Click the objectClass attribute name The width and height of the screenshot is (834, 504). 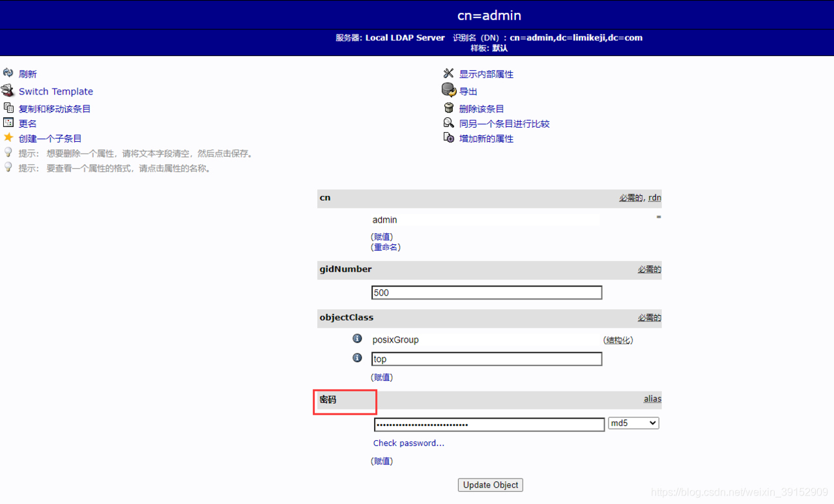pos(346,317)
